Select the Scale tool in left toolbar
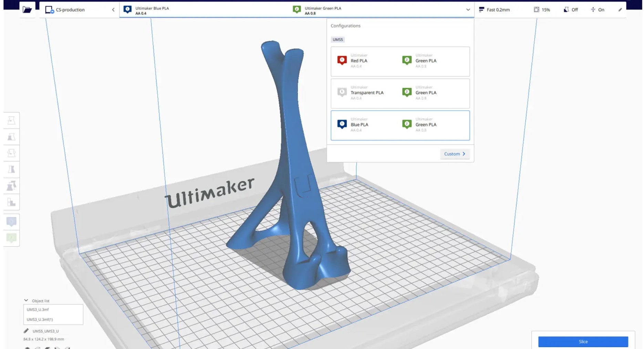The image size is (644, 349). 11,137
